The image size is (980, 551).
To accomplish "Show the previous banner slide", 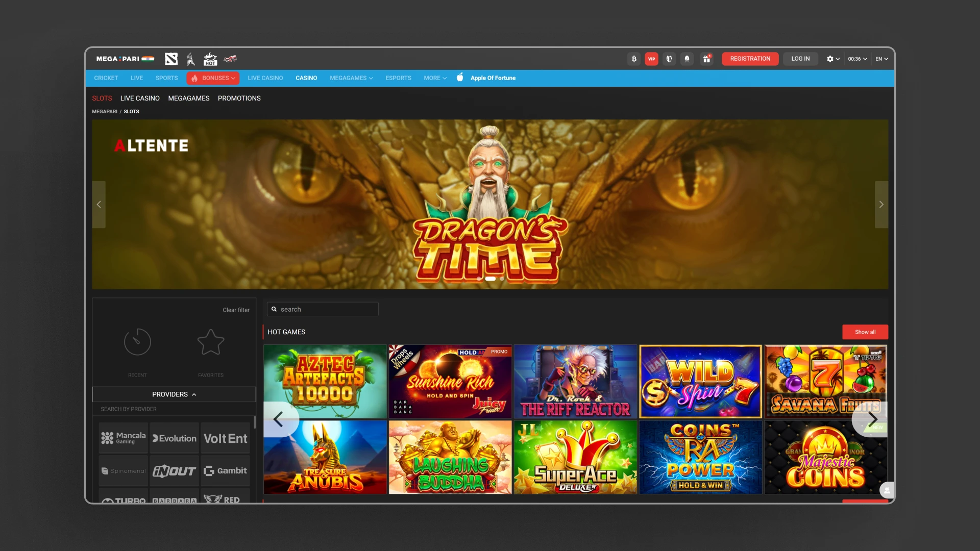I will pyautogui.click(x=99, y=204).
